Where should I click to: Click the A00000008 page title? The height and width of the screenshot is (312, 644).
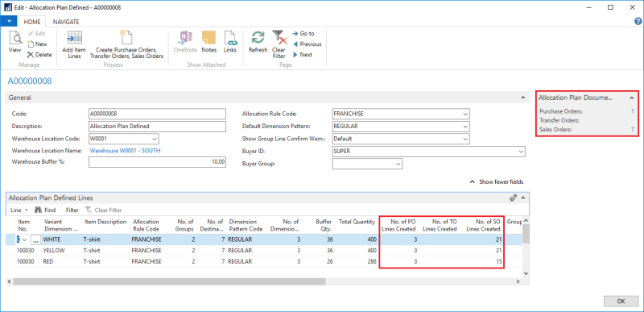[x=30, y=81]
